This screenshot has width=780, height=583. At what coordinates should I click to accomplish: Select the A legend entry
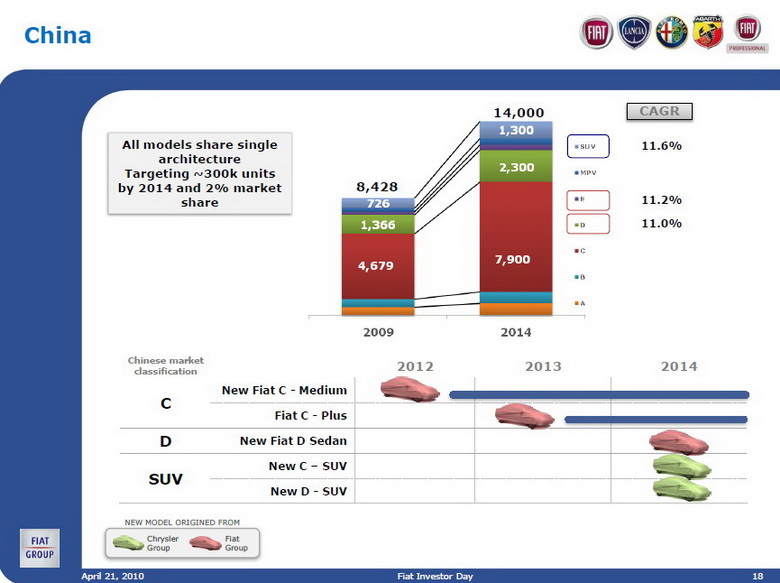[x=580, y=303]
